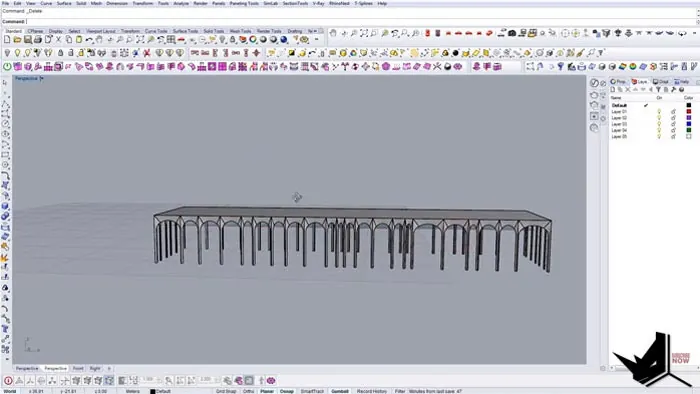Click the red X delete icon
The image size is (700, 394).
[x=146, y=53]
